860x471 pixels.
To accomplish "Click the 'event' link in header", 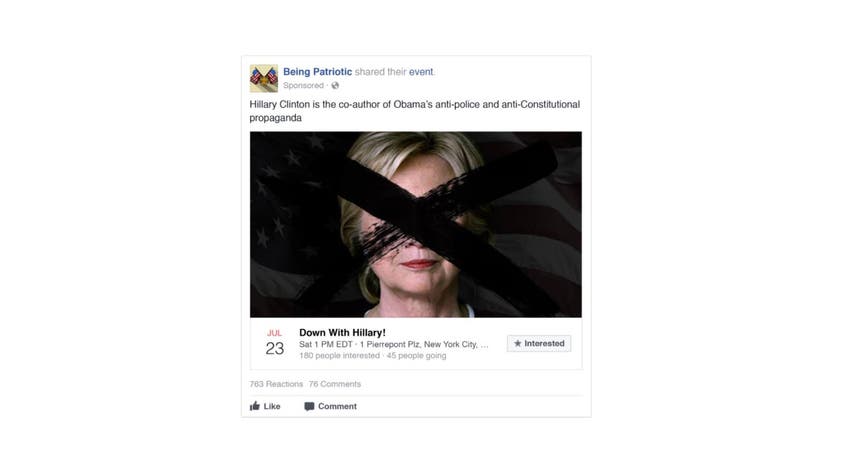I will pyautogui.click(x=421, y=72).
